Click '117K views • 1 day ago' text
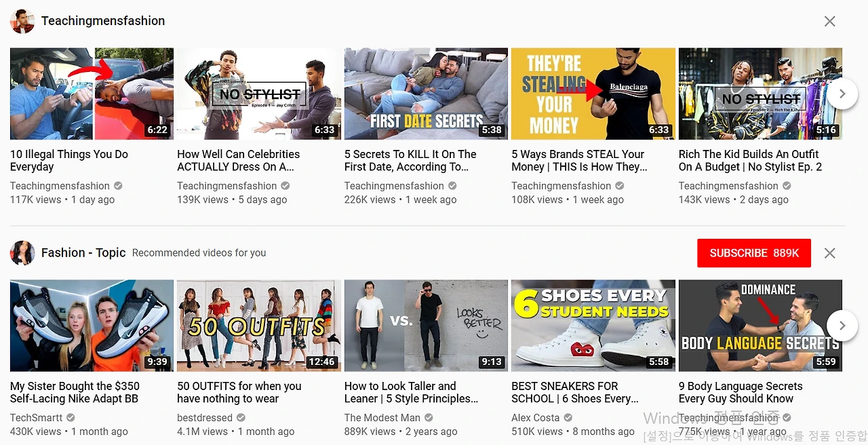Image resolution: width=868 pixels, height=445 pixels. pyautogui.click(x=62, y=199)
